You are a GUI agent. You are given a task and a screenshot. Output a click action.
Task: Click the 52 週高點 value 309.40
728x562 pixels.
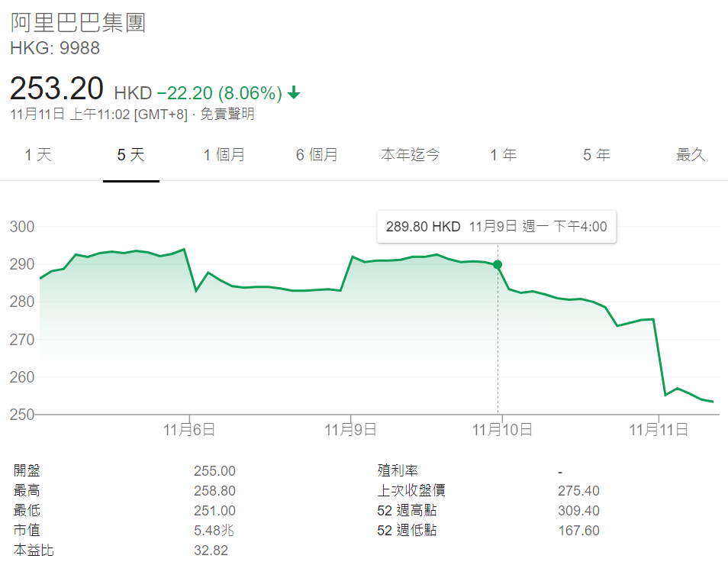point(578,511)
